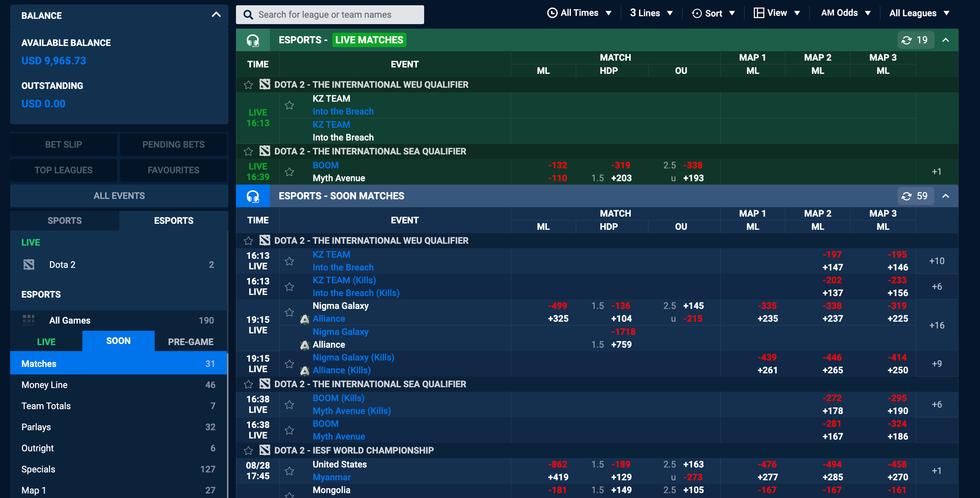Screen dimensions: 980x498
Task: Select the Matches category in sidebar
Action: point(118,364)
